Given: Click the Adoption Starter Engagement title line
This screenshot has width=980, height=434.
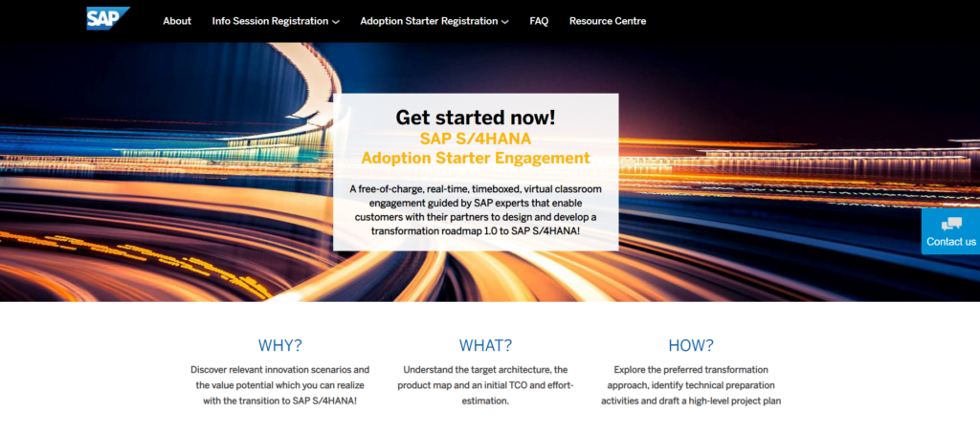Looking at the screenshot, I should 476,158.
